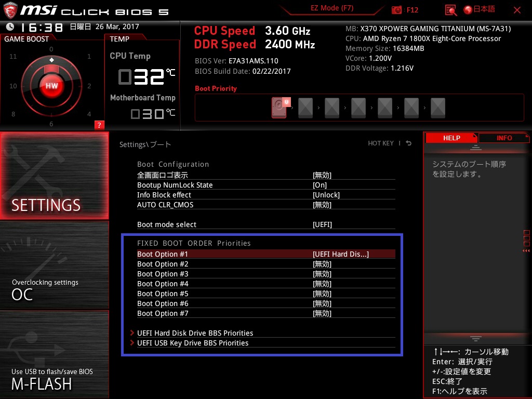Click the date 26 Mar, 2017
This screenshot has width=532, height=399.
(117, 26)
